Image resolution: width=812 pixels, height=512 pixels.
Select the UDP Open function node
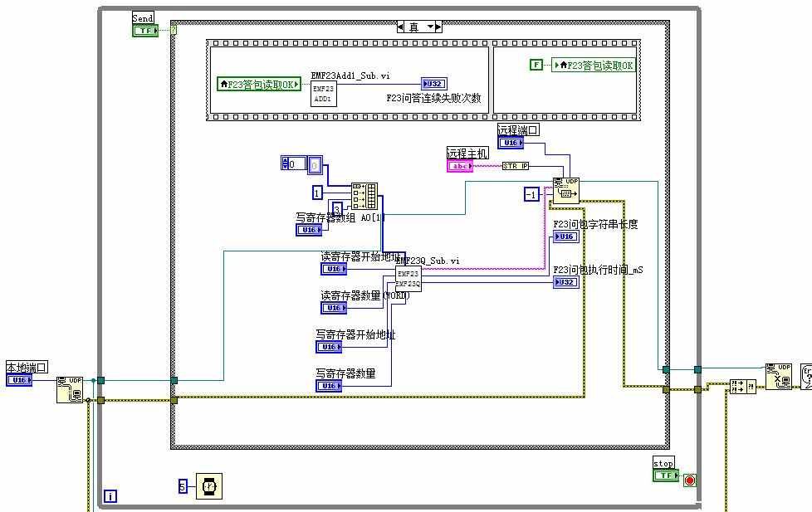click(x=70, y=390)
